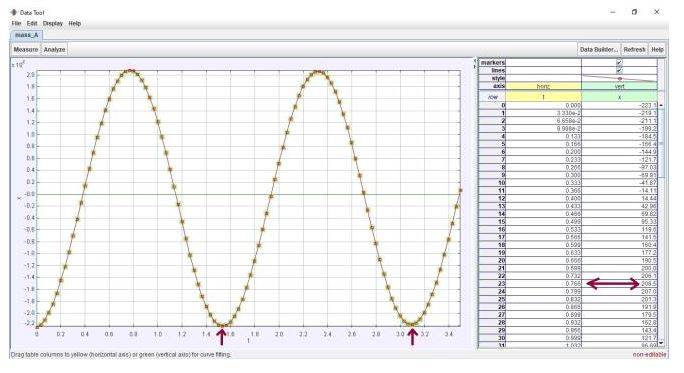Image resolution: width=684 pixels, height=373 pixels.
Task: Select x cell '-41.87'
Action: (x=619, y=183)
